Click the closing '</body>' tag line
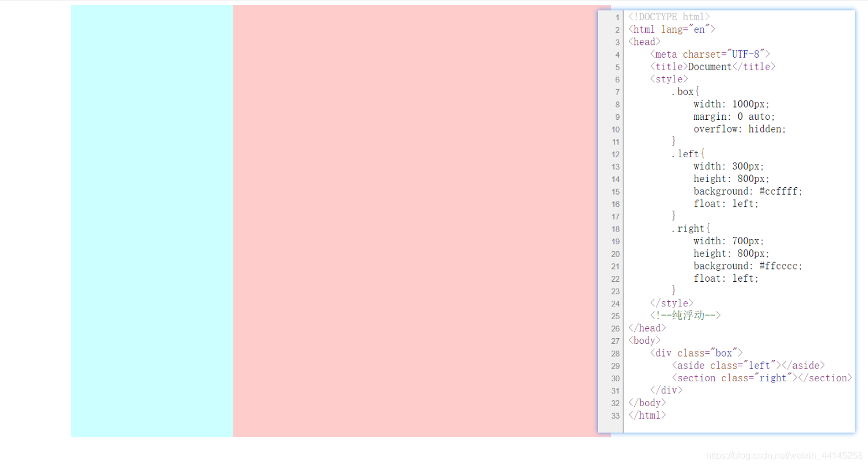The image size is (868, 466). coord(647,403)
